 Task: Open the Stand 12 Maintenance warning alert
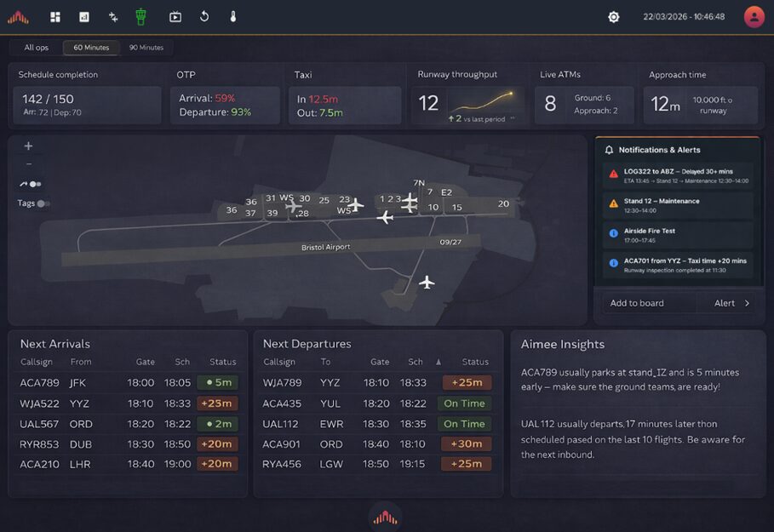click(x=679, y=205)
